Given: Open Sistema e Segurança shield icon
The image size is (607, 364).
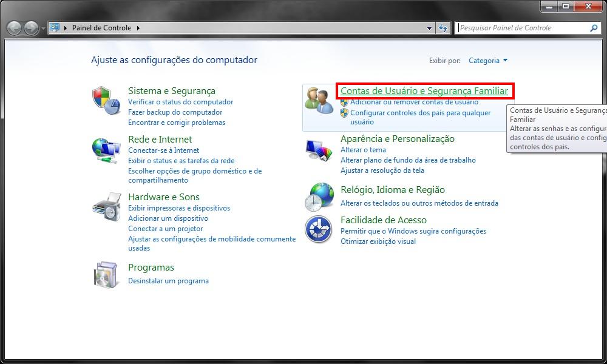Looking at the screenshot, I should click(106, 101).
